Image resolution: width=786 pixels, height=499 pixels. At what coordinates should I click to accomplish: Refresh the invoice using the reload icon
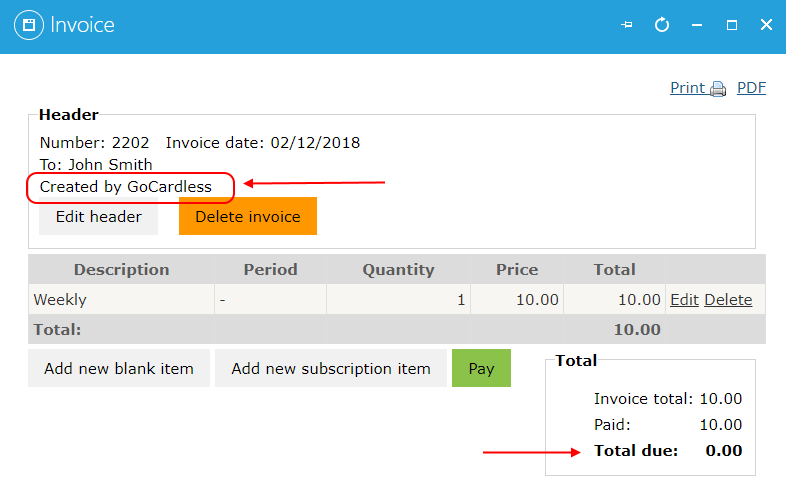662,25
